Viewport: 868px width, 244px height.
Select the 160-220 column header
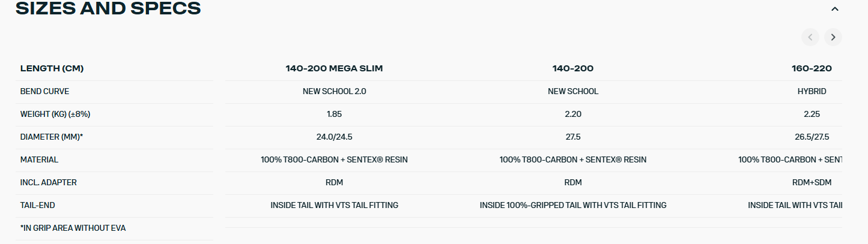tap(812, 68)
